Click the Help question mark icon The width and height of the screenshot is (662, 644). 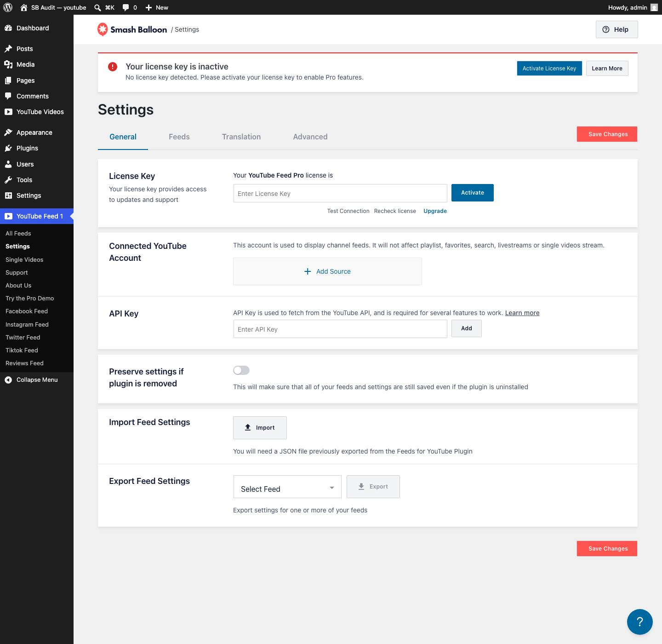(606, 29)
